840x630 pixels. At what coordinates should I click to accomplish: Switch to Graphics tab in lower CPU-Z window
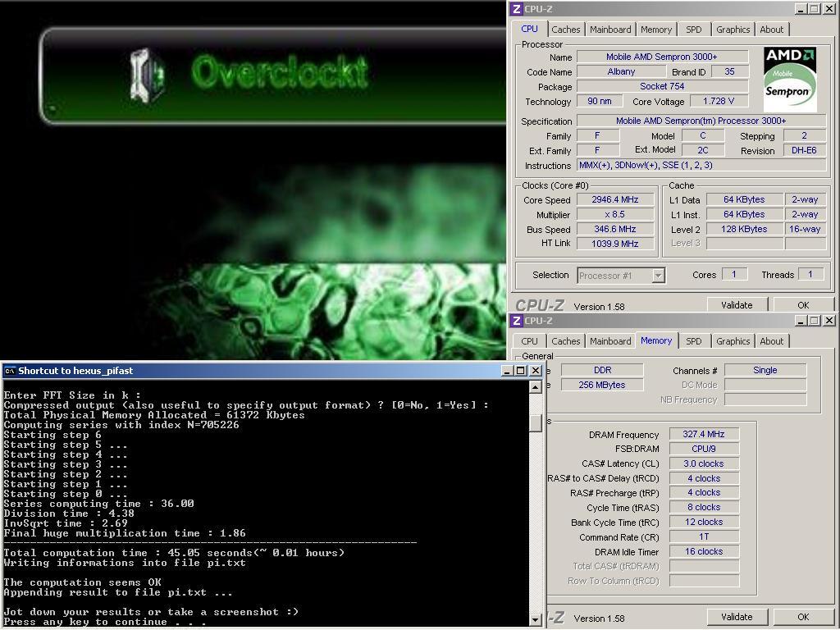click(733, 341)
